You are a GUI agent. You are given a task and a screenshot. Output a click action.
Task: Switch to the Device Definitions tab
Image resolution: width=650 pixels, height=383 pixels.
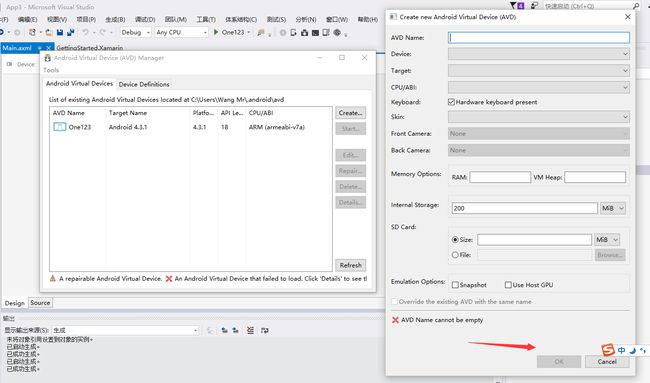coord(144,84)
